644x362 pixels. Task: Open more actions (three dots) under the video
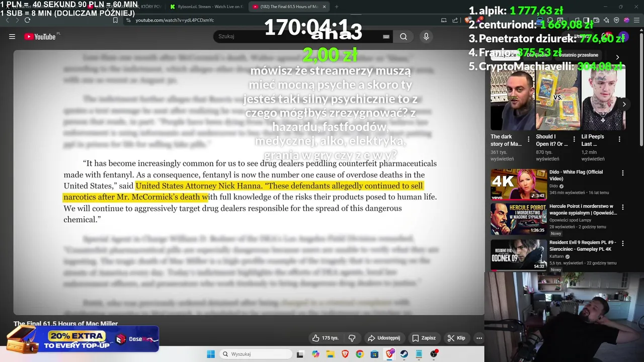[x=479, y=338]
